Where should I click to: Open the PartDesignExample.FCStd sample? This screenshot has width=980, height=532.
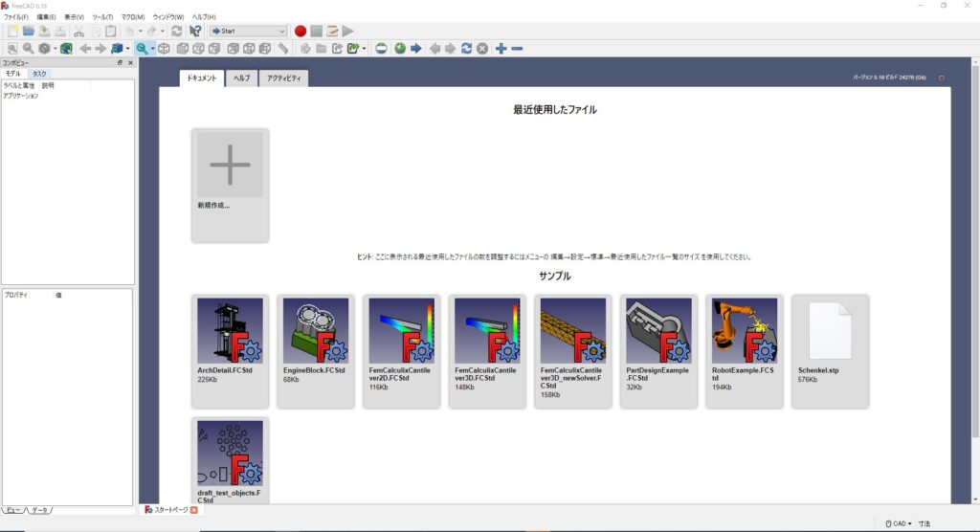click(x=658, y=351)
